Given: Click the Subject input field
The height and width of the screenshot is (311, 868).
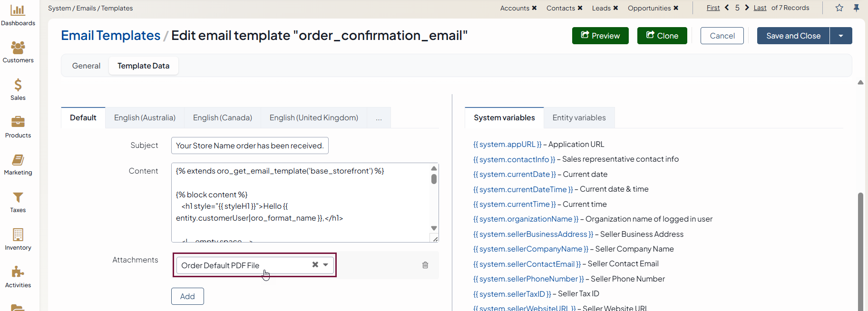Looking at the screenshot, I should click(250, 146).
